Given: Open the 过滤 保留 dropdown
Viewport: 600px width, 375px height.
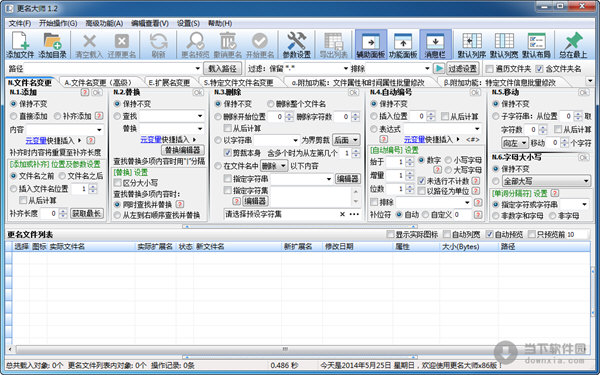Looking at the screenshot, I should click(346, 69).
